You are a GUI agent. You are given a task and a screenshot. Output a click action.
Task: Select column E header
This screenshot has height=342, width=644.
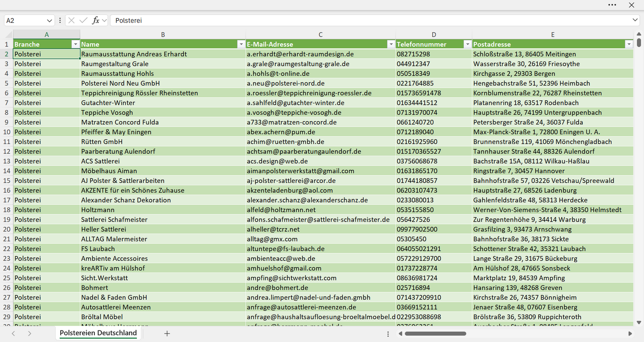[x=553, y=34]
